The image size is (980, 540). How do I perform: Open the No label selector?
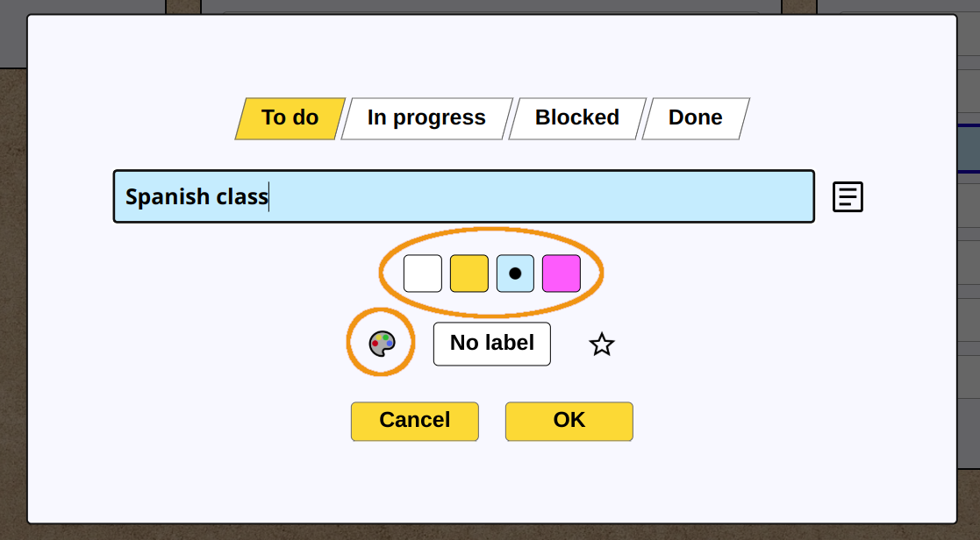(x=492, y=344)
